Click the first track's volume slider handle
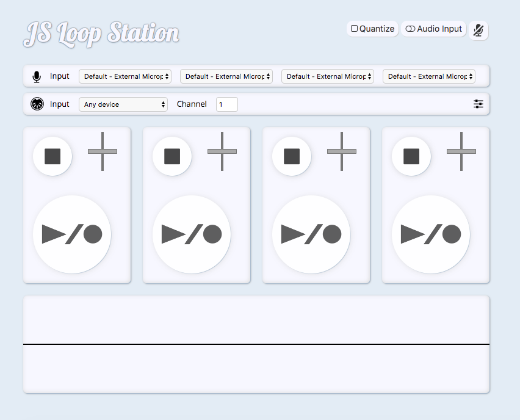 click(103, 151)
